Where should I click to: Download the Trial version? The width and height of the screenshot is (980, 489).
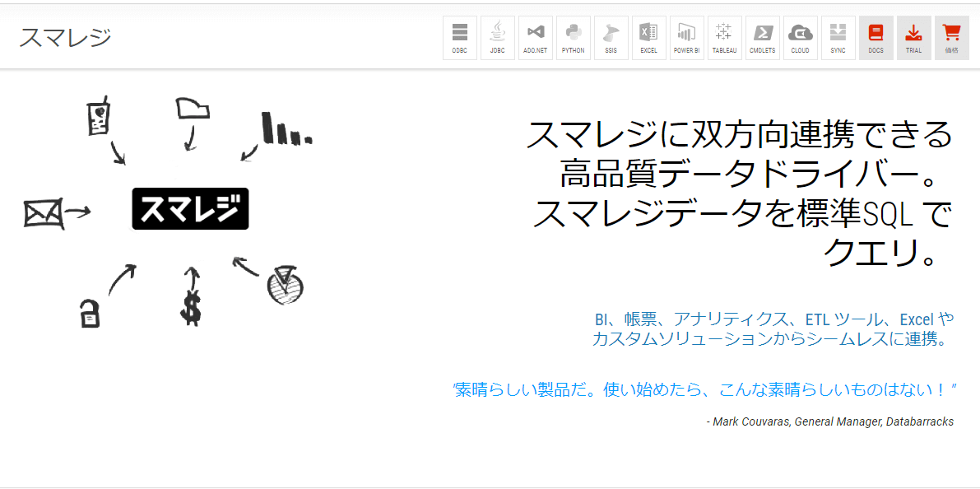point(913,38)
